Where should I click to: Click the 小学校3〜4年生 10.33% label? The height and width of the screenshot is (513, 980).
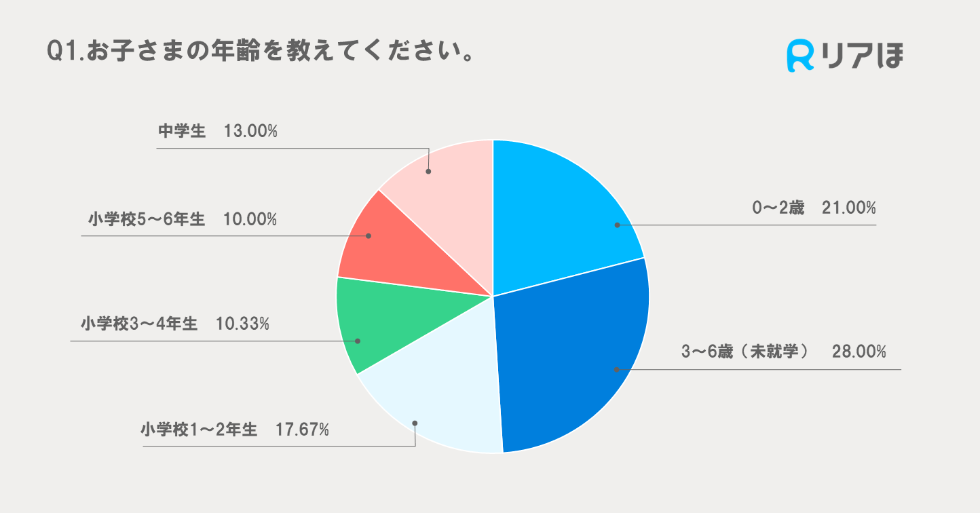(x=174, y=324)
